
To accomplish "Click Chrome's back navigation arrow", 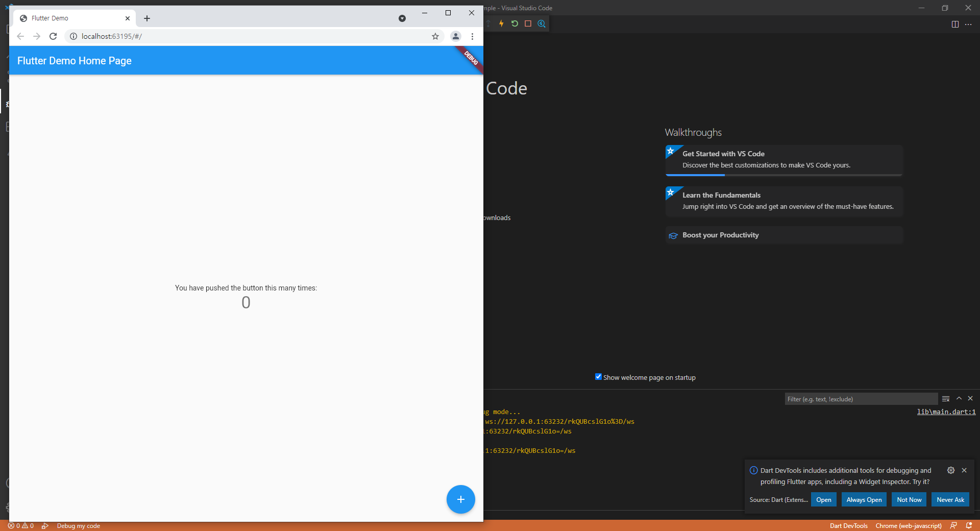I will (20, 36).
